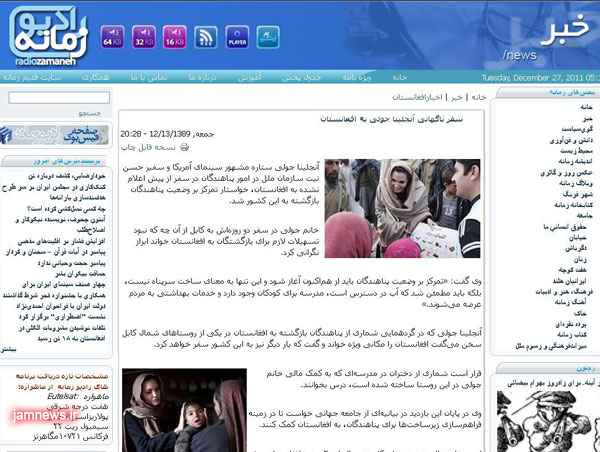Click the teal icon next to PLAYER
600x452 pixels.
pos(268,37)
